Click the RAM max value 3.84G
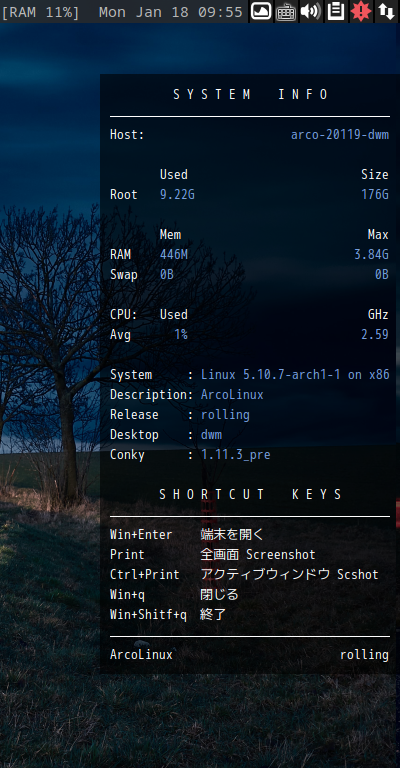Screen dimensions: 400x768 click(372, 255)
